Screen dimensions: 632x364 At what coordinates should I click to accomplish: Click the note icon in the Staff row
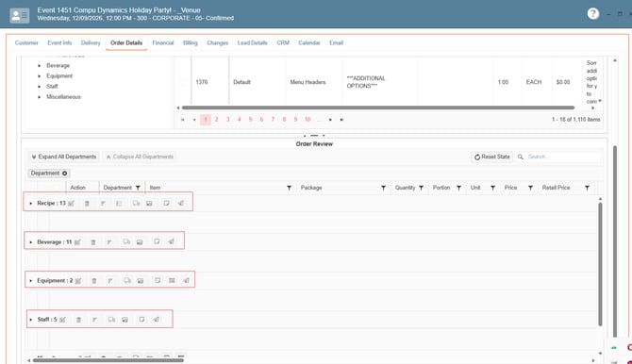141,320
